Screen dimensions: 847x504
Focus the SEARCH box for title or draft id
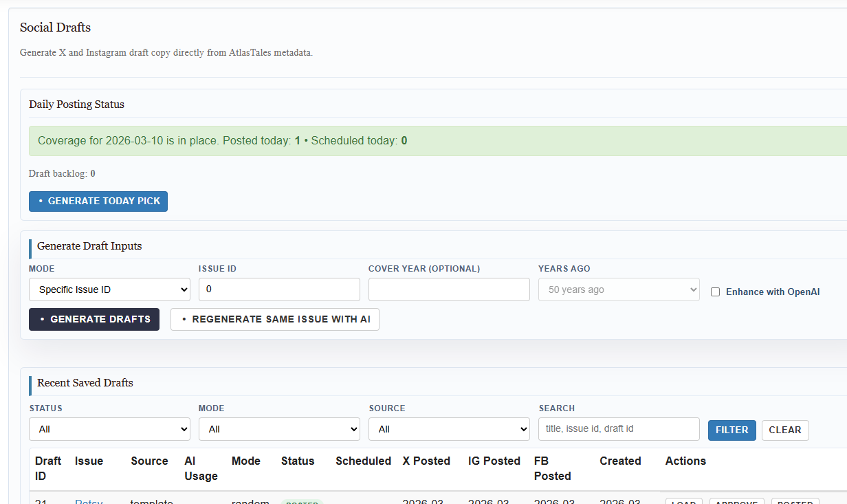click(618, 428)
